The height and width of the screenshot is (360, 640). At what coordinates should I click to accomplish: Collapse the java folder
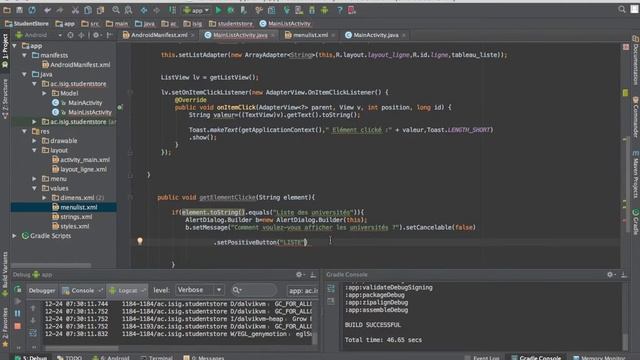point(25,74)
